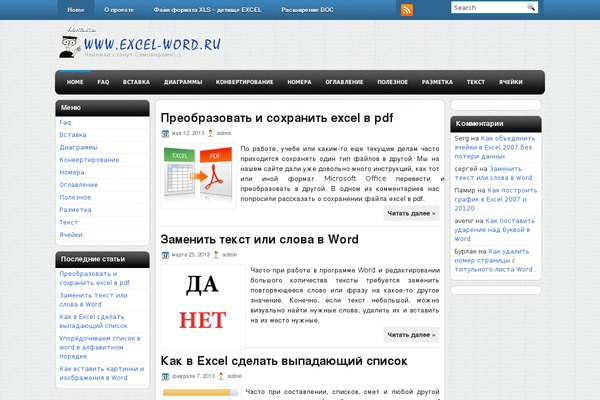Open recent article Преобразовать и сохранить excel в pdf
The height and width of the screenshot is (400, 600).
pos(95,278)
